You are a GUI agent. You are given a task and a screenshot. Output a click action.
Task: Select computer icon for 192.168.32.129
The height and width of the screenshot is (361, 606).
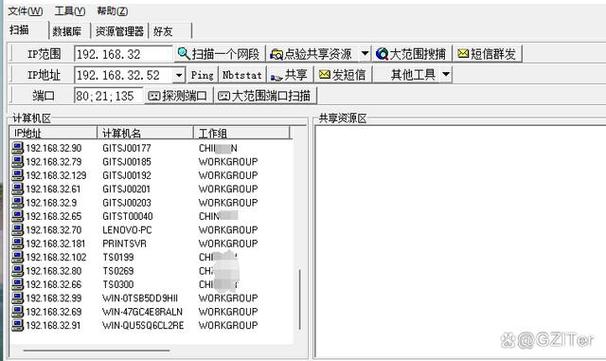click(17, 175)
